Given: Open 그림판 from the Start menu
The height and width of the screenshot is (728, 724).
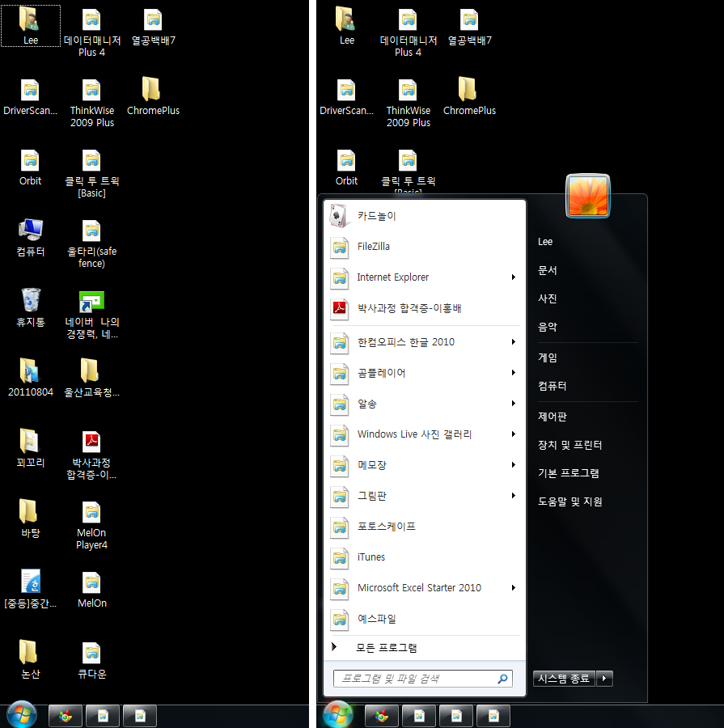Looking at the screenshot, I should 424,495.
